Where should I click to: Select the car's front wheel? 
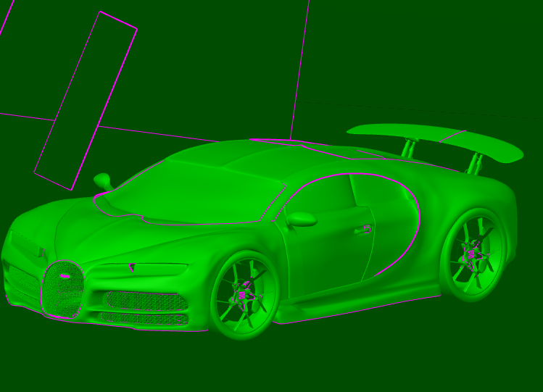click(245, 295)
